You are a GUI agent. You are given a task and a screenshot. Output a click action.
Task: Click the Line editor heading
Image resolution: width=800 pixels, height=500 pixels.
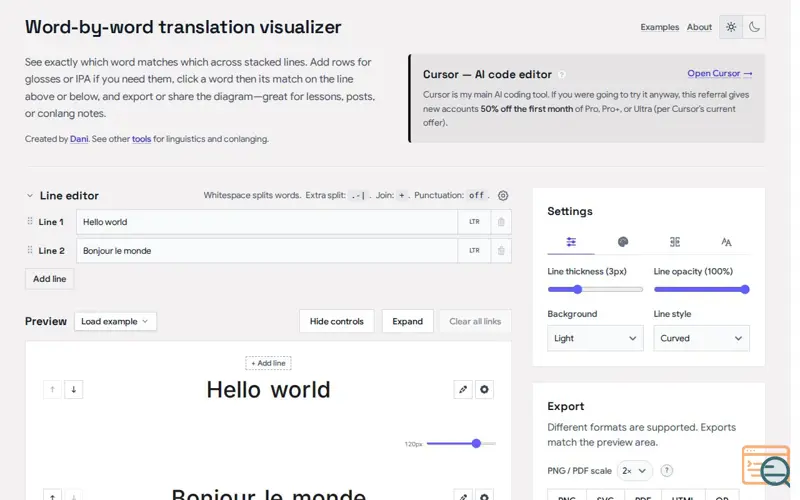point(69,195)
